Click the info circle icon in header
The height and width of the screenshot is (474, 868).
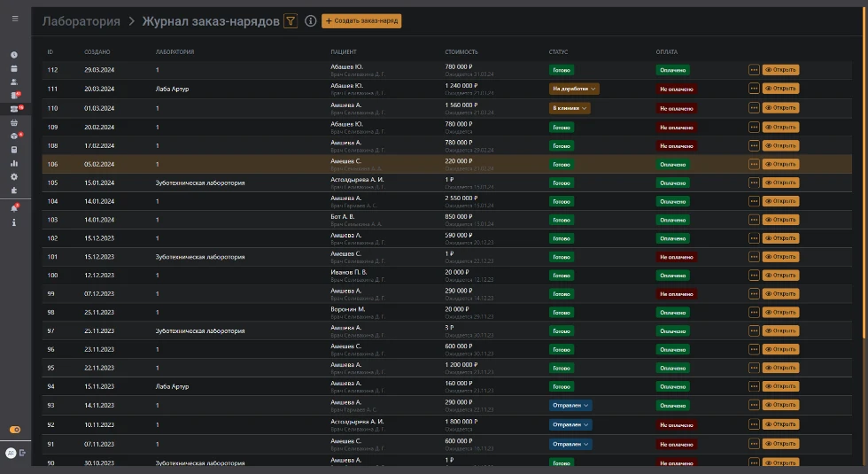pos(310,21)
